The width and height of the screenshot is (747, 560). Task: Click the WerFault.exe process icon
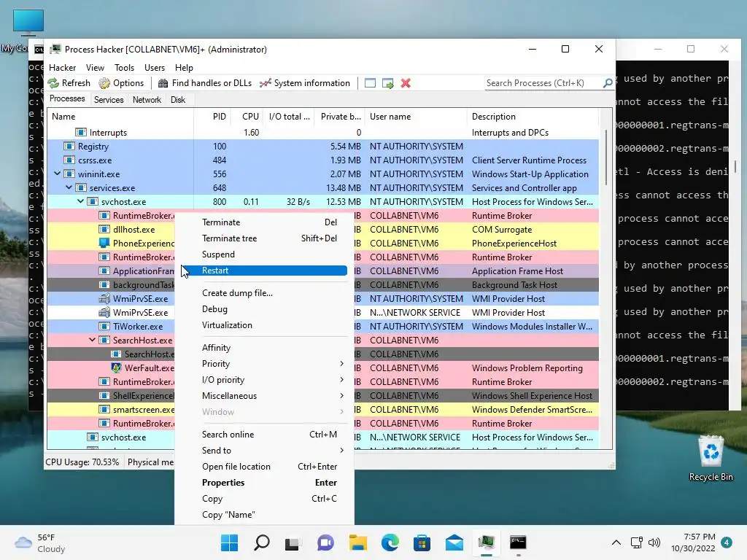(116, 367)
